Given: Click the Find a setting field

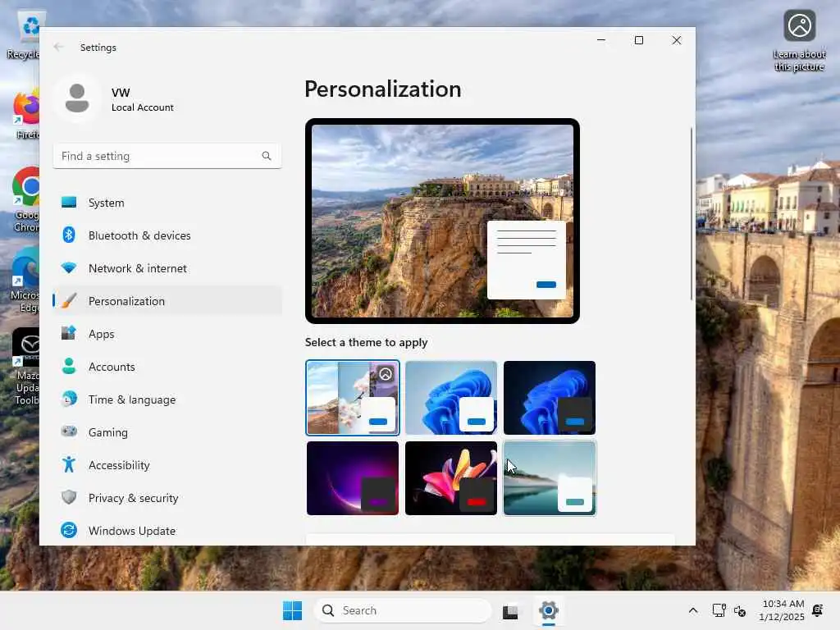Looking at the screenshot, I should (167, 156).
